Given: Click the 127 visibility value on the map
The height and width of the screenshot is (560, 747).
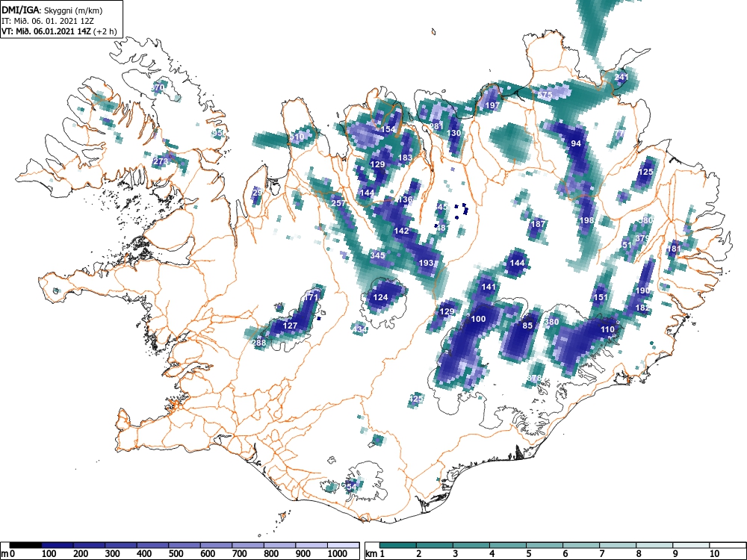Looking at the screenshot, I should click(290, 326).
